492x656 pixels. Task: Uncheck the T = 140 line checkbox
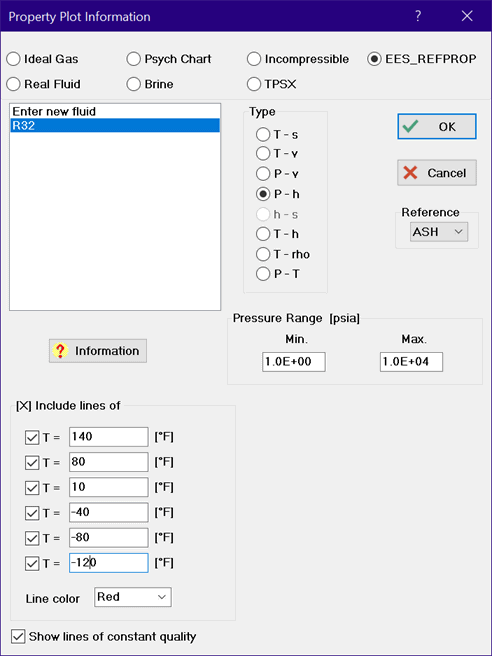point(32,438)
